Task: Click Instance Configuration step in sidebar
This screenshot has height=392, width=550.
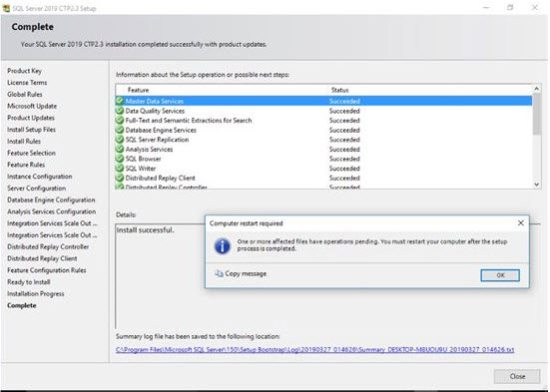Action: coord(40,177)
